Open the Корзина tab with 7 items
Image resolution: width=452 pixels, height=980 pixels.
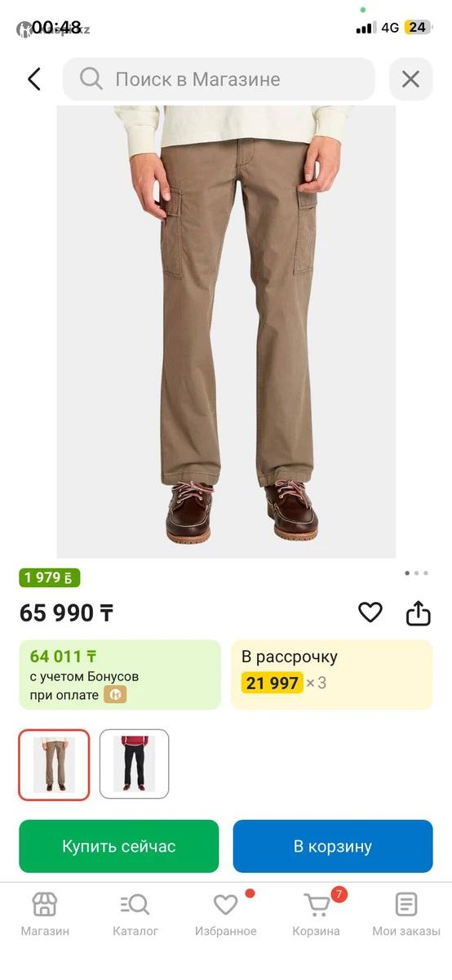[317, 914]
